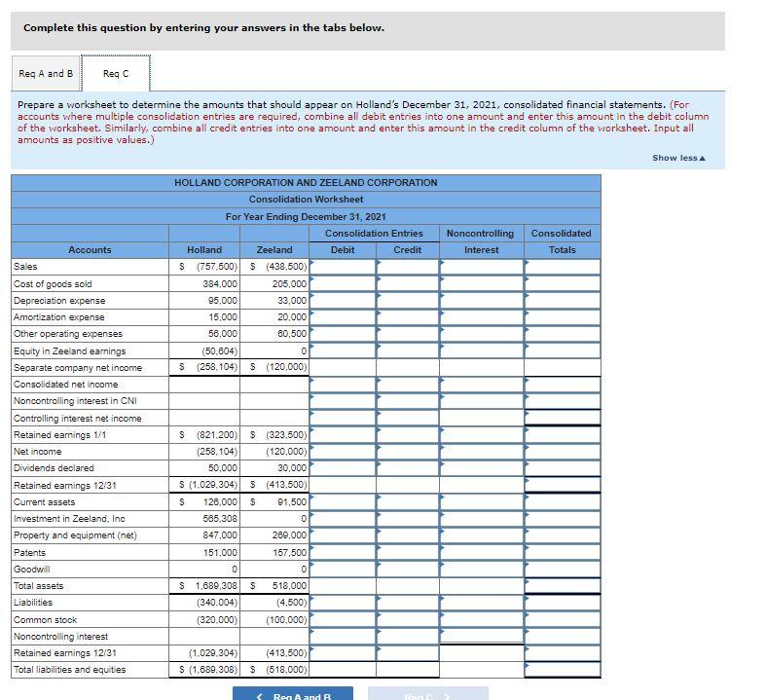Select Goodwill consolidated totals field

[x=563, y=570]
